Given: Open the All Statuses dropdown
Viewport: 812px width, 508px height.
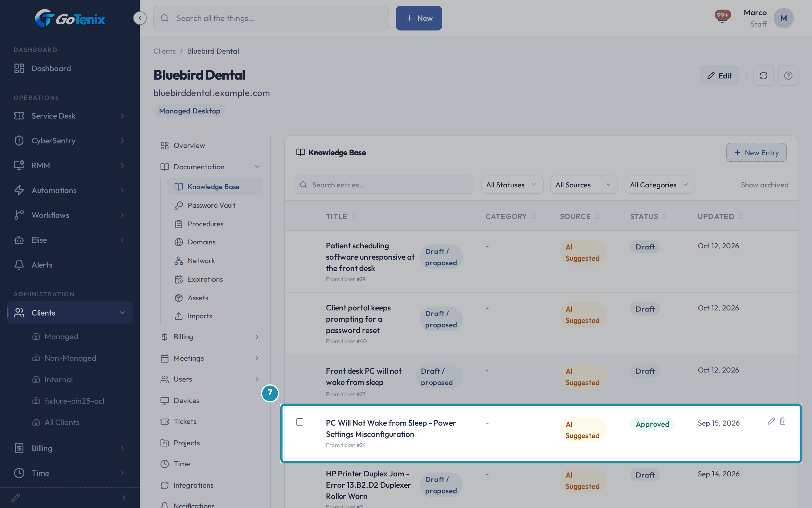Looking at the screenshot, I should click(x=512, y=185).
